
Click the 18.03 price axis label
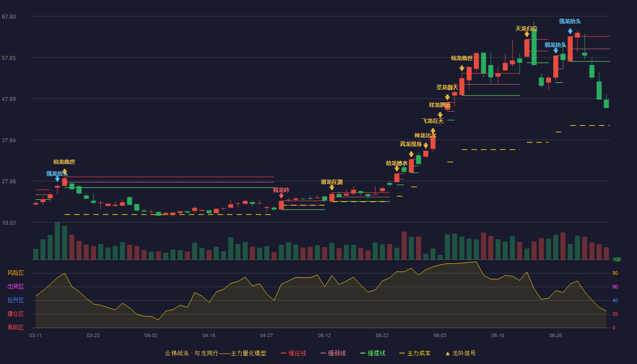[9, 223]
